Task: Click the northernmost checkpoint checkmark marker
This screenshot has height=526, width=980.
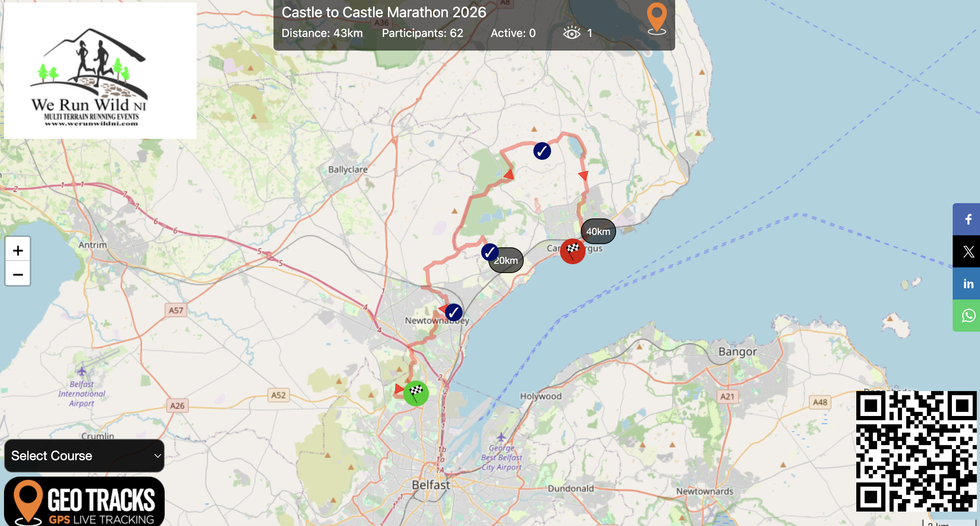Action: click(542, 151)
